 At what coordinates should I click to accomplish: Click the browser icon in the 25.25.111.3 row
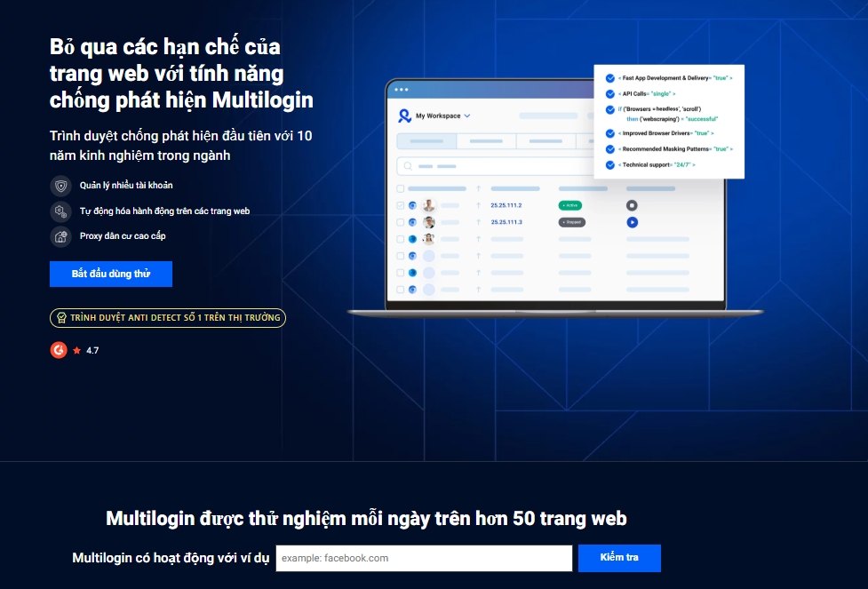pos(412,222)
